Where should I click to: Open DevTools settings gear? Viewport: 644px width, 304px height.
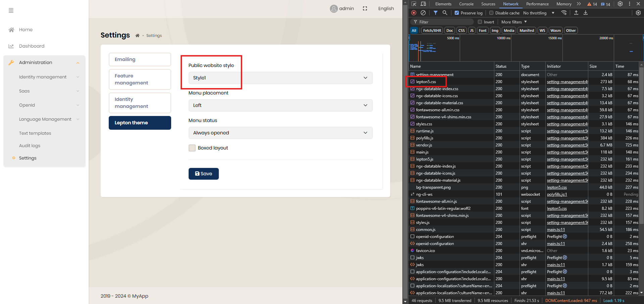tap(620, 4)
